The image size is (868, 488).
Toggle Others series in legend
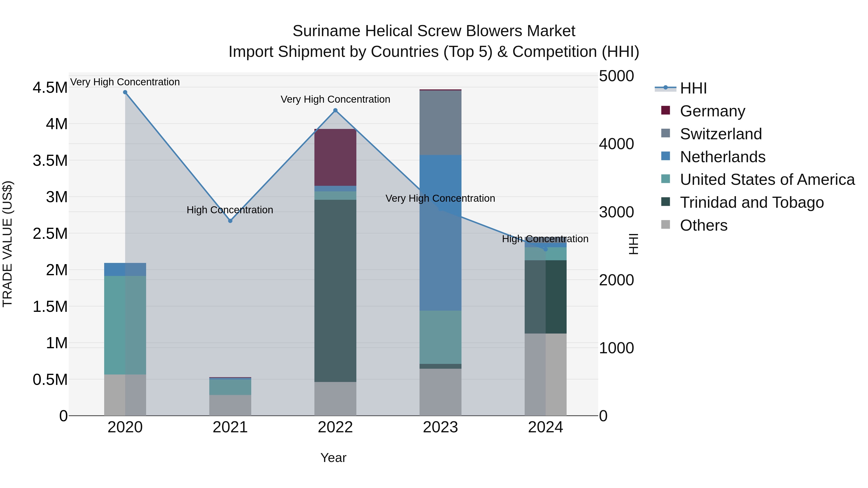(x=694, y=225)
